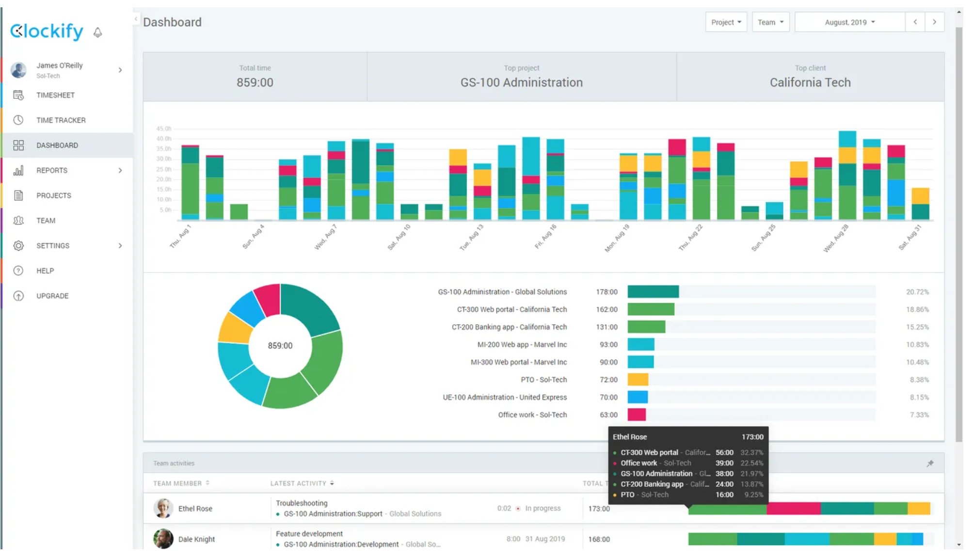Click the UE-100 Administration blue bar

coord(638,397)
